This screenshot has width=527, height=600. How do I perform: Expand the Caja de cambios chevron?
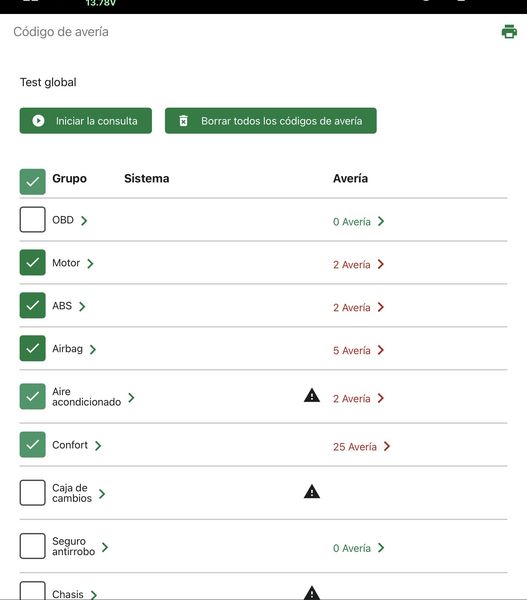point(102,494)
